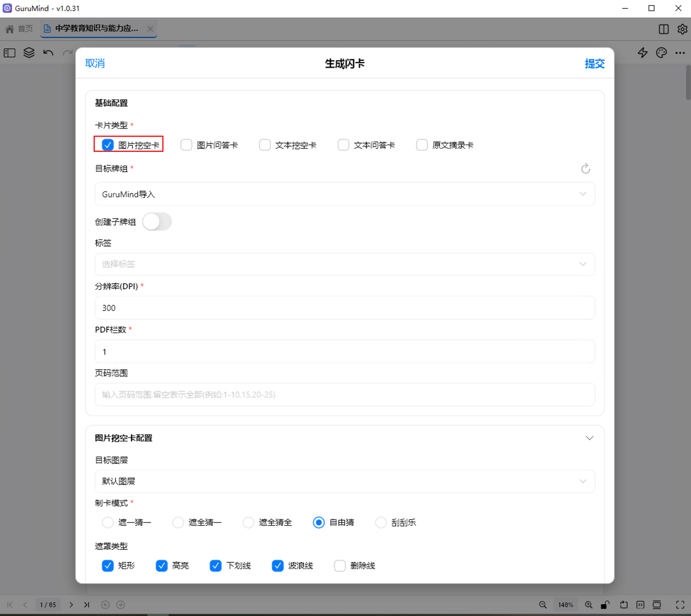Screen dimensions: 691x616
Task: Uncheck the 图片挖空卡 card type
Action: [x=108, y=145]
